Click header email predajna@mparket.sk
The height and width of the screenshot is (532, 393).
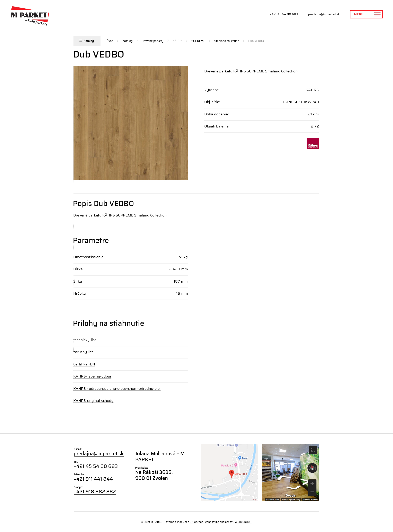[324, 14]
